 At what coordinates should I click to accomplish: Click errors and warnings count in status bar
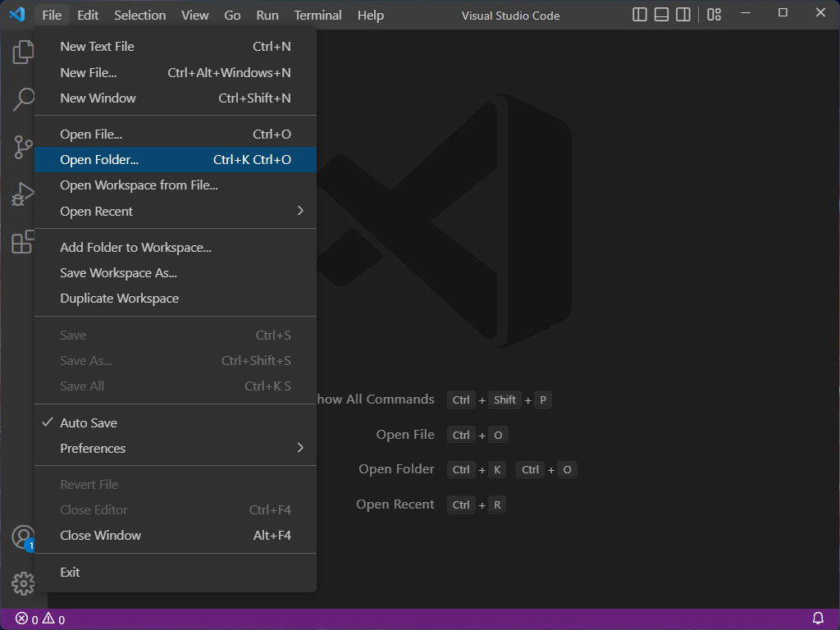40,619
